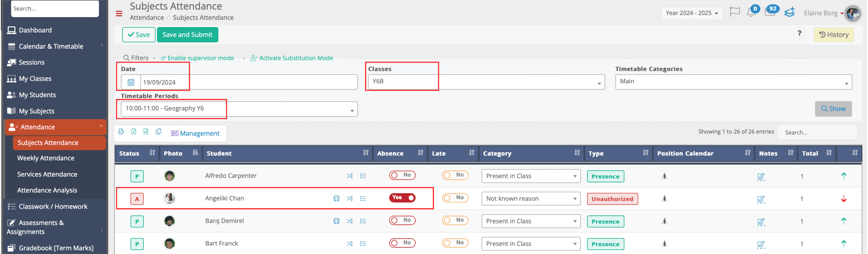This screenshot has width=868, height=254.
Task: Click the History button
Action: [x=833, y=34]
